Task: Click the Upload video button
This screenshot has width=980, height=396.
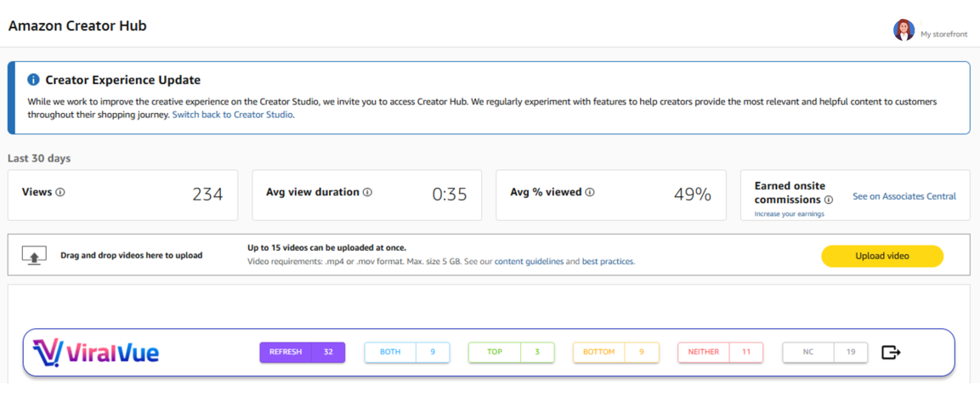Action: (x=882, y=256)
